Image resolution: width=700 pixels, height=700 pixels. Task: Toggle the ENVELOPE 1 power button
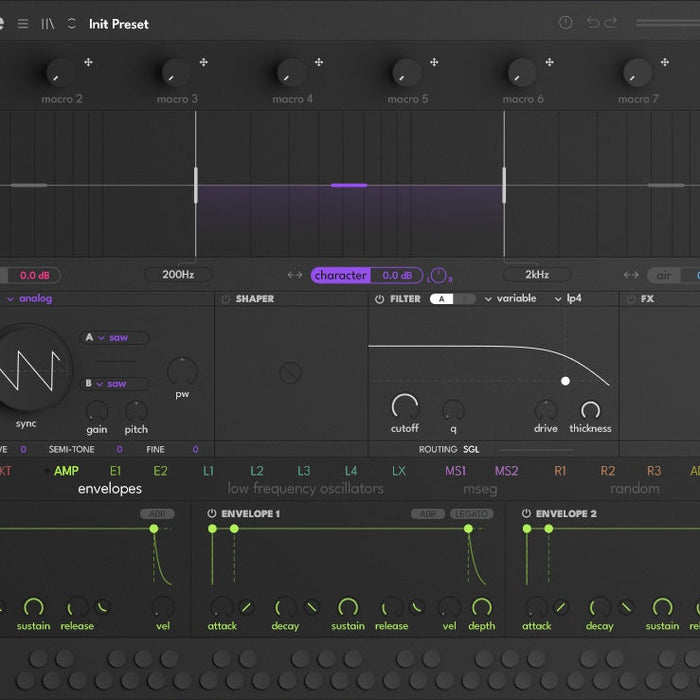212,513
